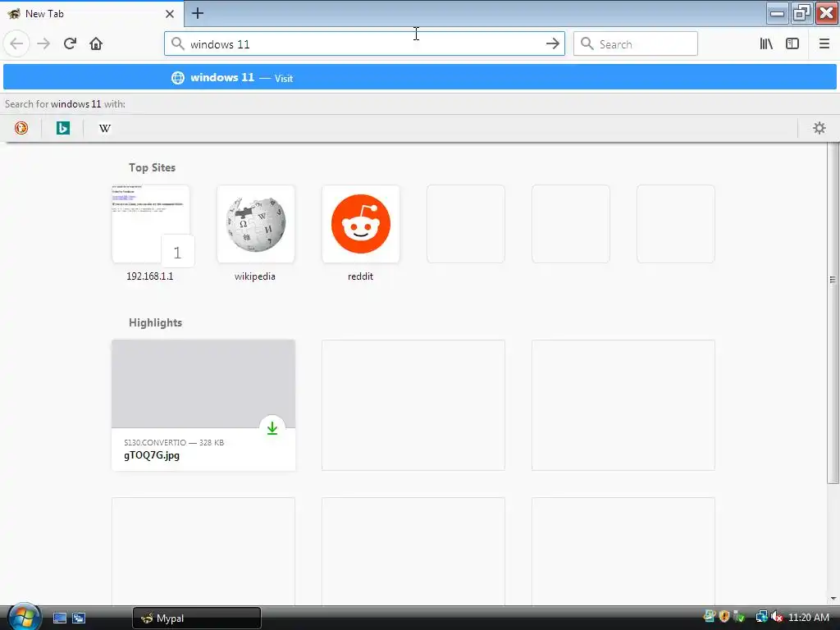Click the 192.168.1.1 label text
This screenshot has height=630, width=840.
tap(150, 276)
